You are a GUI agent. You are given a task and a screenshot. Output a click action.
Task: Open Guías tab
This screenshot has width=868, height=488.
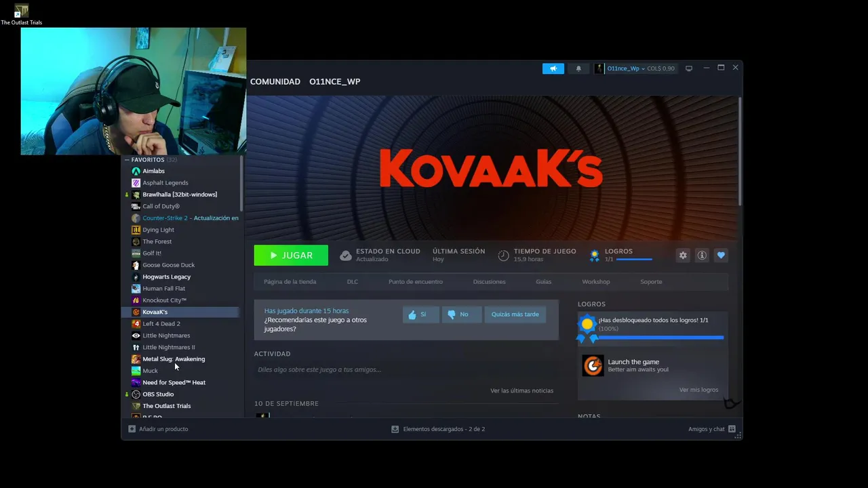point(544,282)
